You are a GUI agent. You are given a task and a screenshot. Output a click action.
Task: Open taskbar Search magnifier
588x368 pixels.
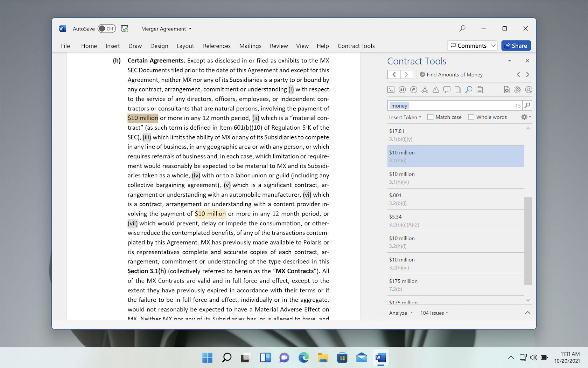226,357
